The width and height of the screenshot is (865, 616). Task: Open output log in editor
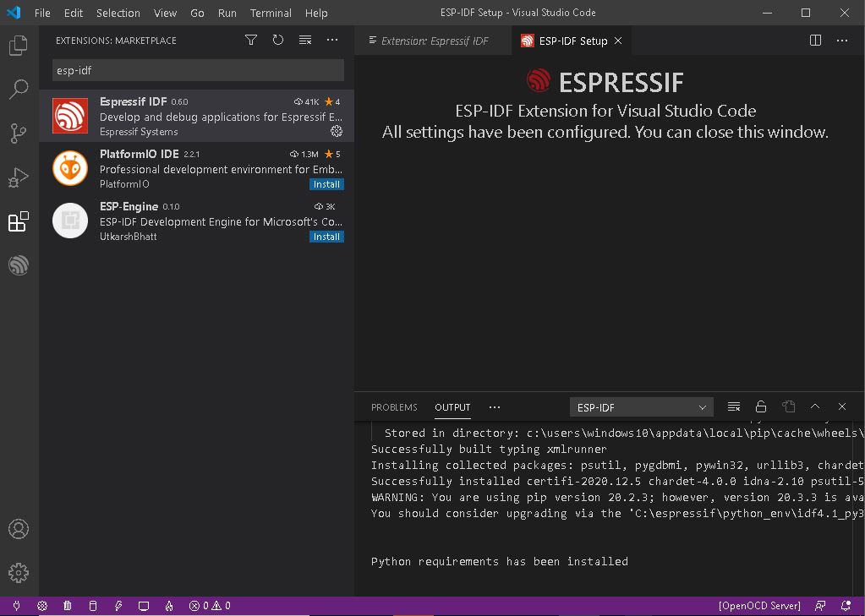click(788, 407)
